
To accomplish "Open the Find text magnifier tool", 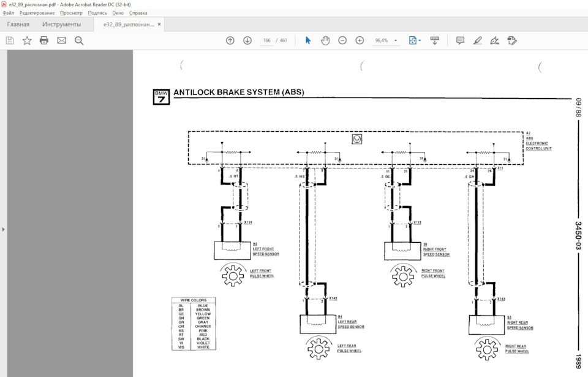I will pos(79,40).
